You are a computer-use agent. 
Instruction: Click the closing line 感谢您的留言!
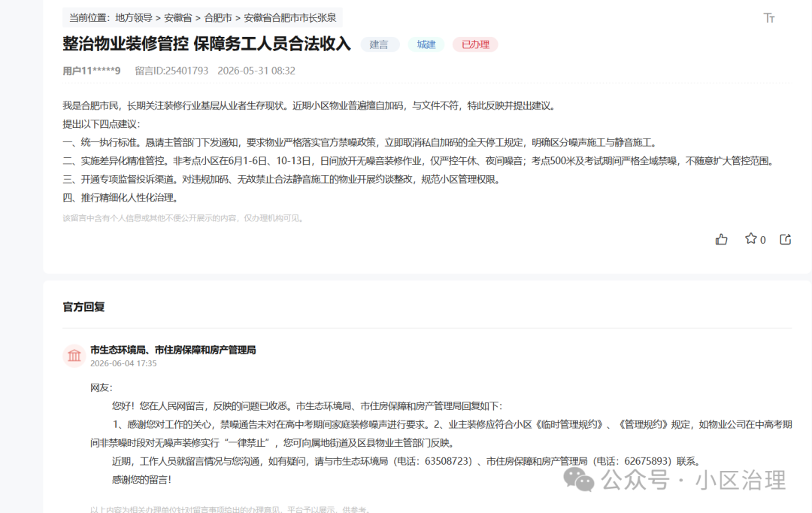click(142, 480)
